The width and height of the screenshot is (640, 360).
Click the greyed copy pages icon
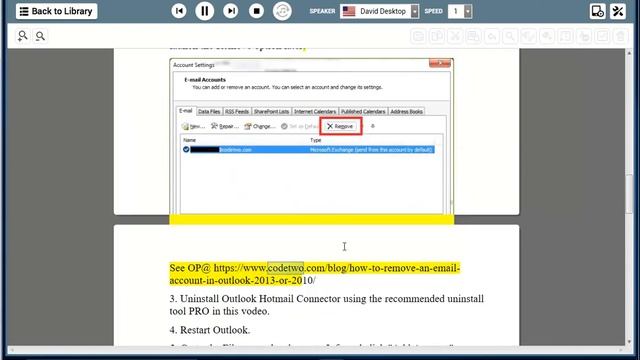(x=436, y=36)
